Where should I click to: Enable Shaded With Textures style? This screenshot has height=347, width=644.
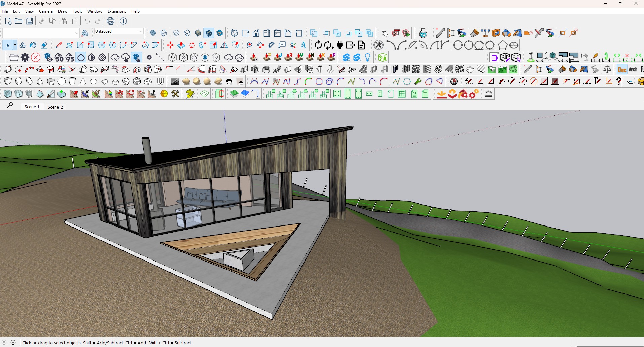pos(209,33)
